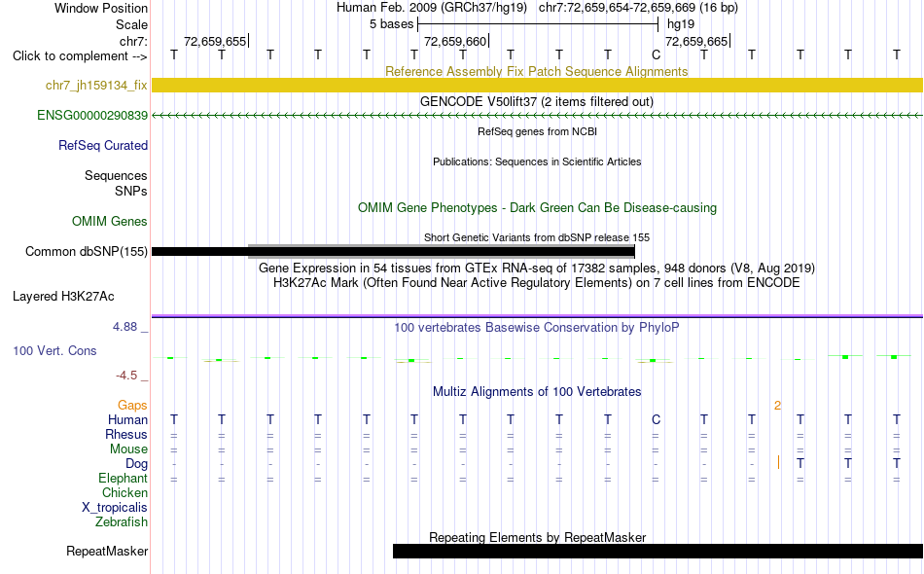924x574 pixels.
Task: Click the Mouse species label
Action: coord(128,449)
